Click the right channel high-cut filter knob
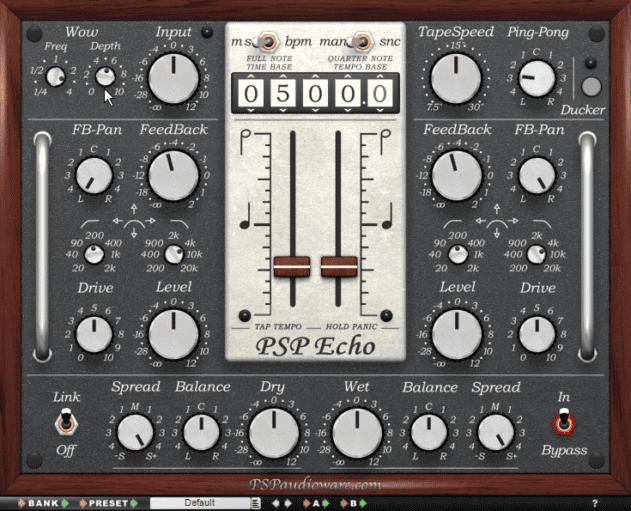The height and width of the screenshot is (511, 631). [536, 254]
